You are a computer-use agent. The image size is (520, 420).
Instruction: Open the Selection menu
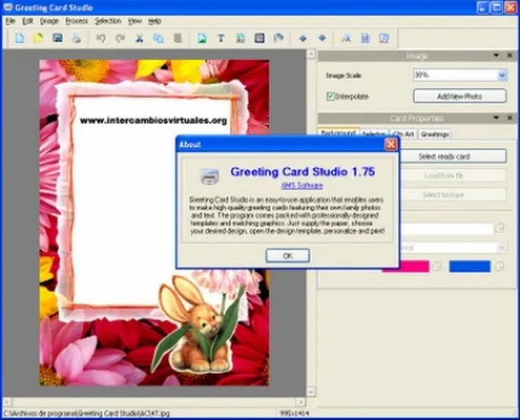(108, 21)
